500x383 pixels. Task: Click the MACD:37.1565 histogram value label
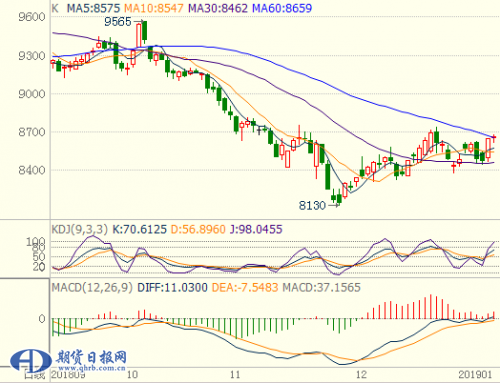pyautogui.click(x=321, y=287)
